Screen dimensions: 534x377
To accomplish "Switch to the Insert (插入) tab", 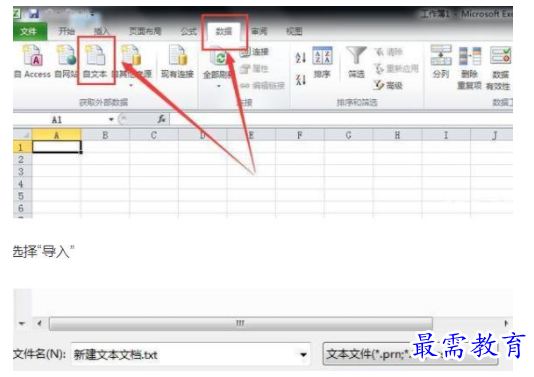I will click(101, 31).
